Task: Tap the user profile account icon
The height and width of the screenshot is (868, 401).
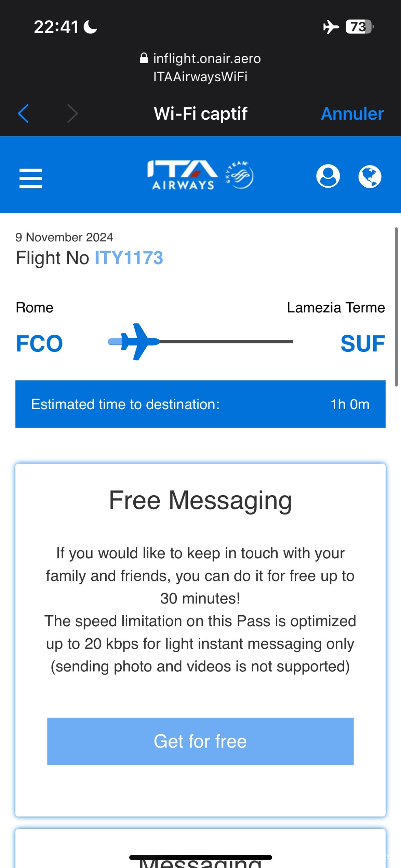Action: [x=327, y=176]
